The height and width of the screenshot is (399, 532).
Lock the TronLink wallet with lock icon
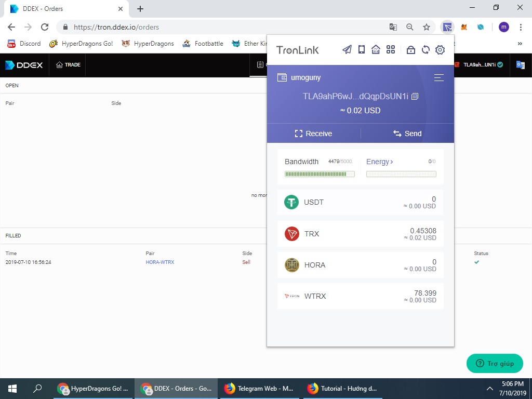click(410, 50)
